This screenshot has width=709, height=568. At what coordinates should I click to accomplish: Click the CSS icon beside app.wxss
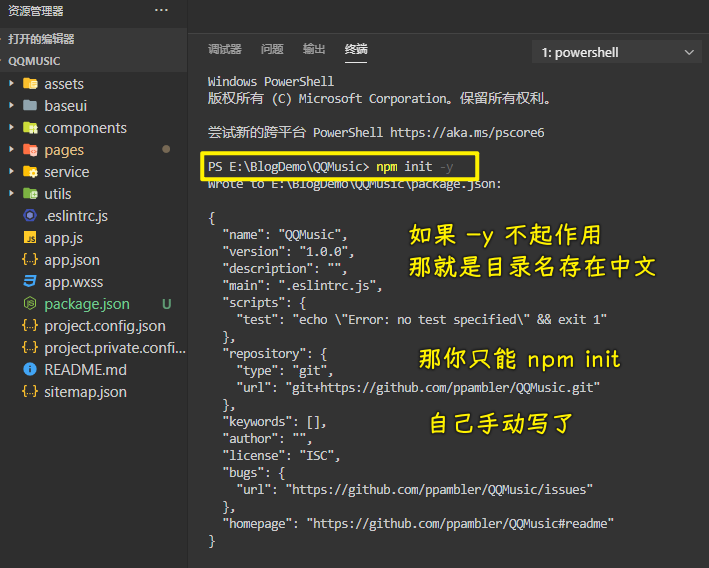[x=30, y=281]
